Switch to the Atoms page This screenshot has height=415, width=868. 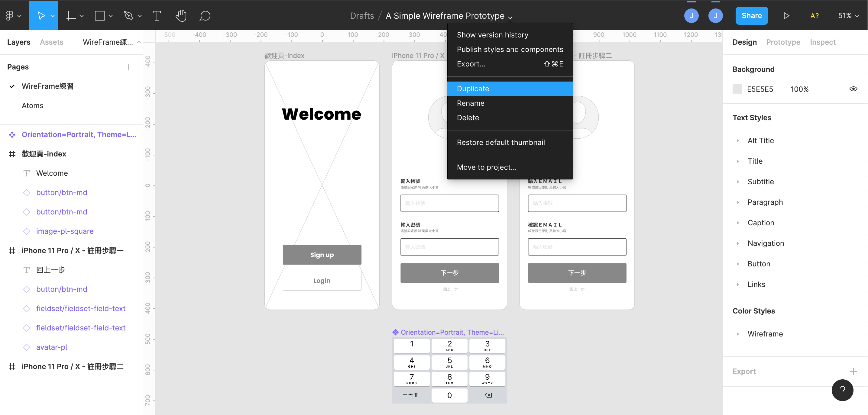click(x=33, y=105)
